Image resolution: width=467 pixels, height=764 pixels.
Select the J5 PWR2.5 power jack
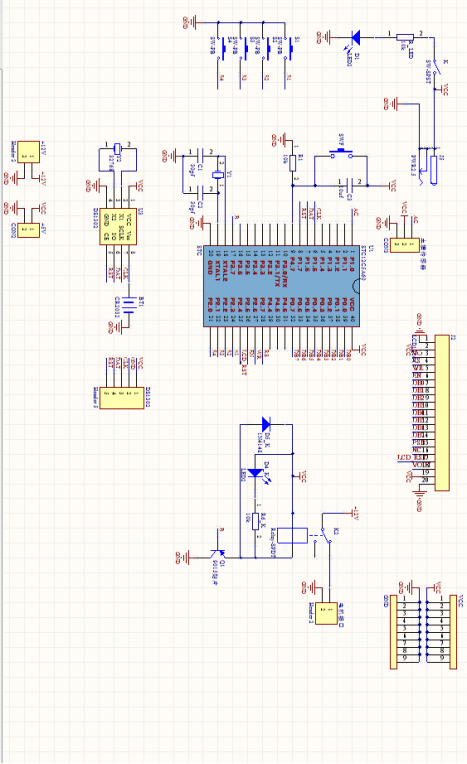[x=428, y=165]
